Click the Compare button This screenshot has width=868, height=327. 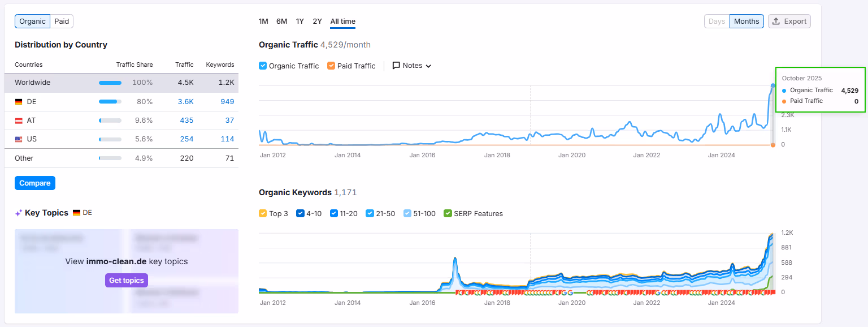34,183
